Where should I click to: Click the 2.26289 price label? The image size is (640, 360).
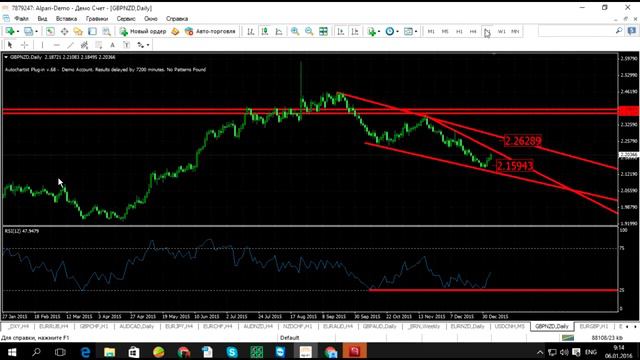[x=522, y=141]
